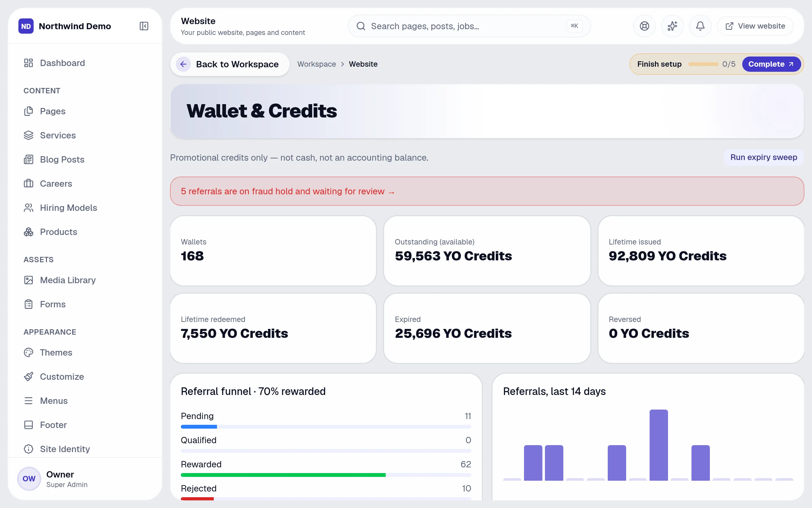Image resolution: width=812 pixels, height=508 pixels.
Task: Click Back to Workspace button
Action: coord(230,64)
